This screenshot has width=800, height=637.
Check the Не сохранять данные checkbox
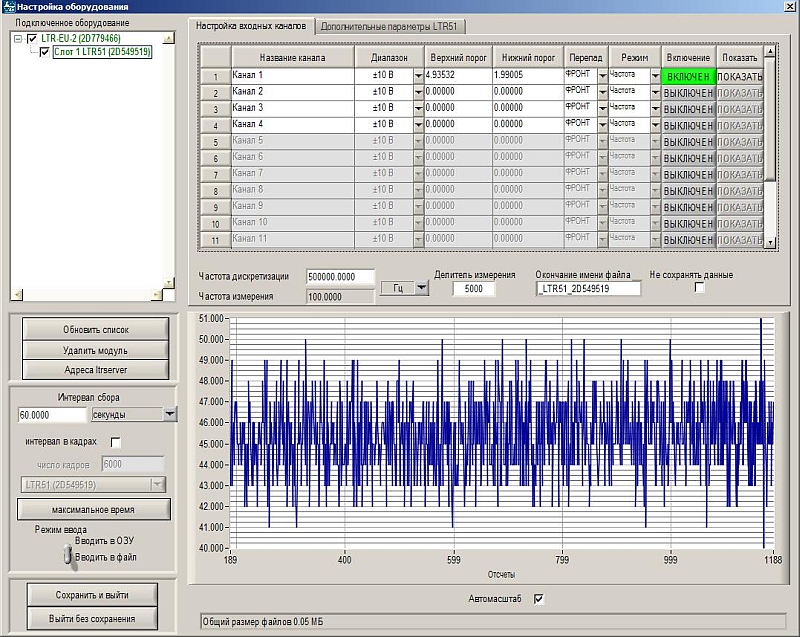click(x=699, y=288)
